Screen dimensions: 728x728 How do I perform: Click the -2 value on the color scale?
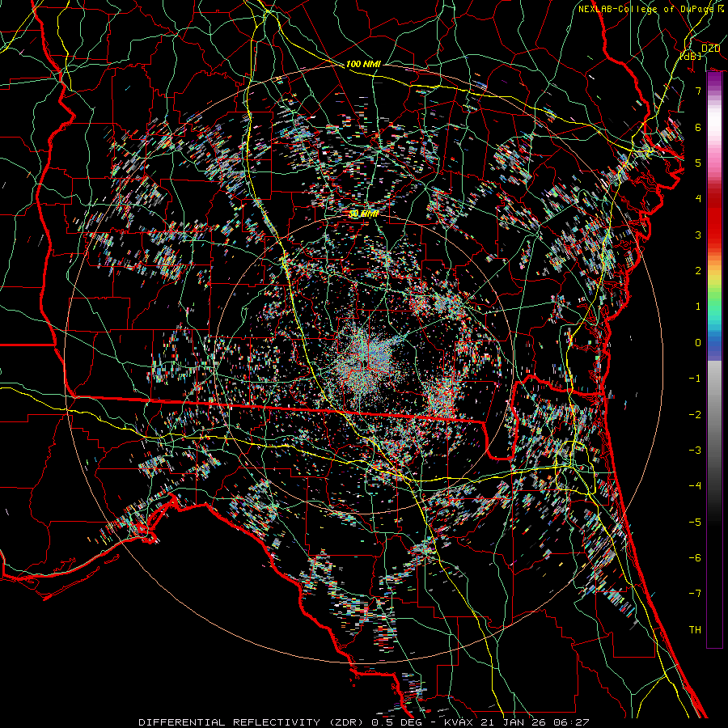[x=695, y=415]
